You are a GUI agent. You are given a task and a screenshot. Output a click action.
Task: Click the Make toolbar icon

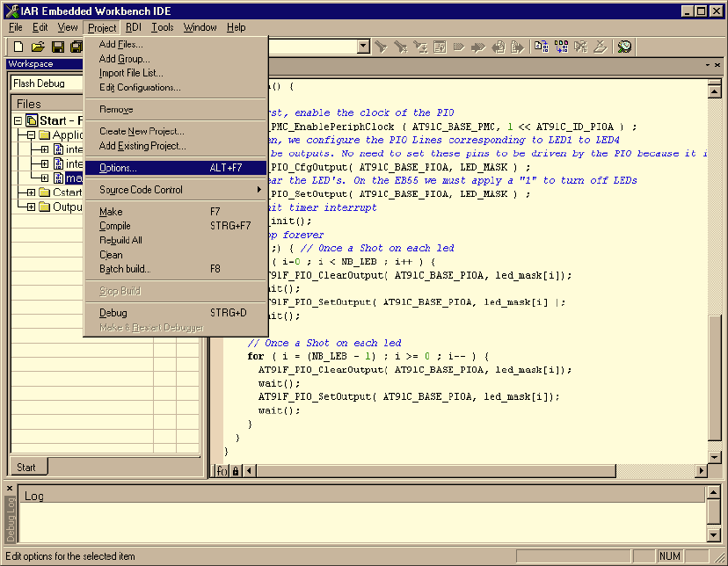click(x=561, y=47)
